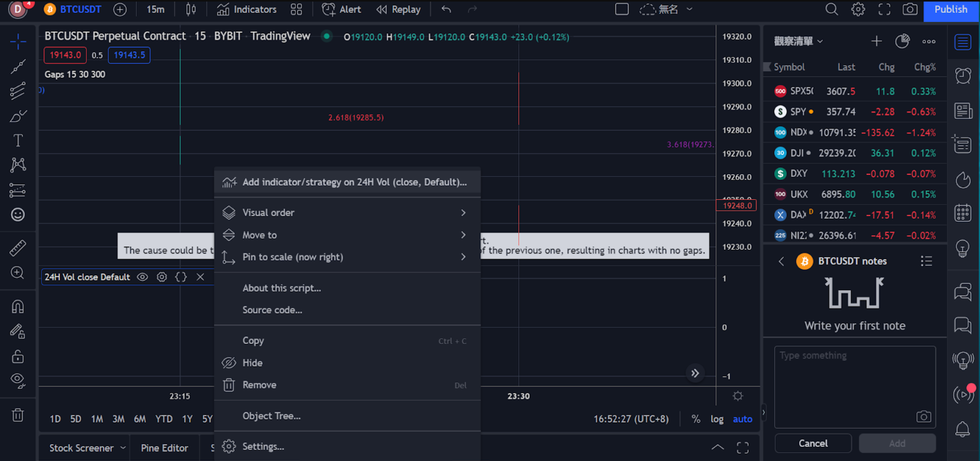Select the Trend Line drawing tool
The height and width of the screenshot is (461, 980).
[18, 67]
